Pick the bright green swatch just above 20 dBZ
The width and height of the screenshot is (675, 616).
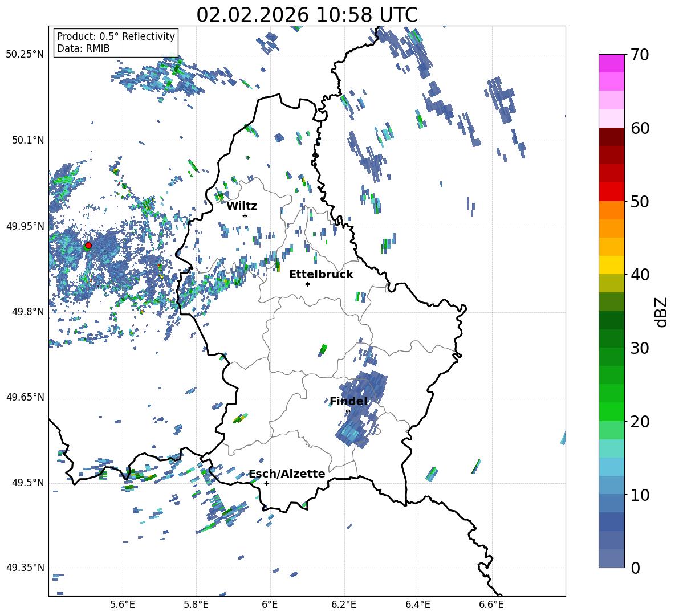pyautogui.click(x=612, y=411)
